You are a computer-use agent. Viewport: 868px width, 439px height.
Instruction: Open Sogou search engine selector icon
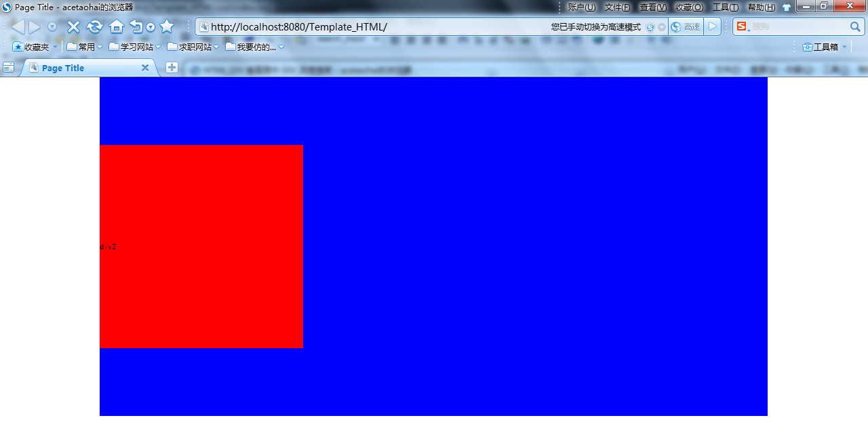(x=743, y=26)
